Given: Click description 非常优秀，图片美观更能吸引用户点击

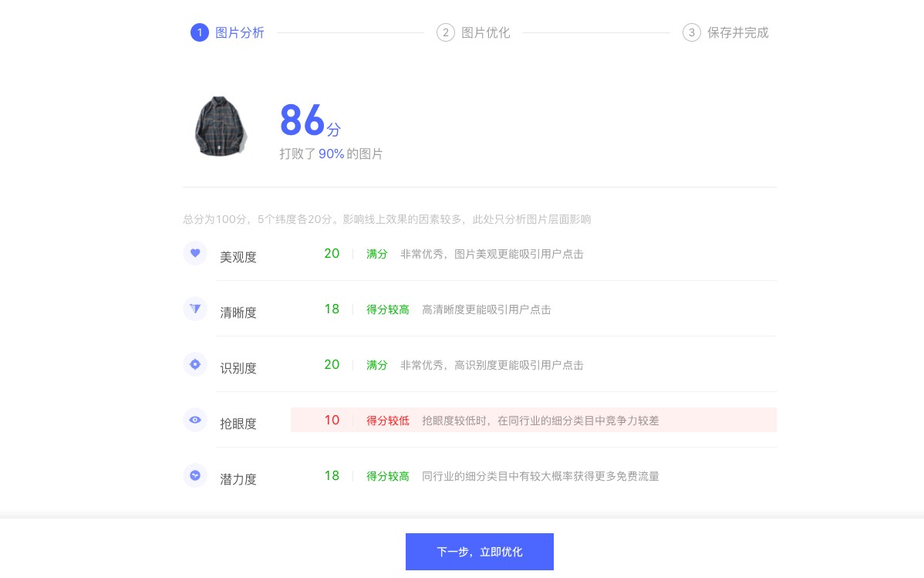Looking at the screenshot, I should pos(492,254).
